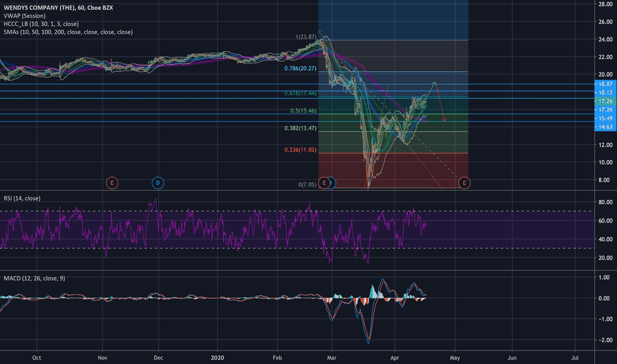
Task: Click the Mar label on time axis
Action: click(332, 357)
